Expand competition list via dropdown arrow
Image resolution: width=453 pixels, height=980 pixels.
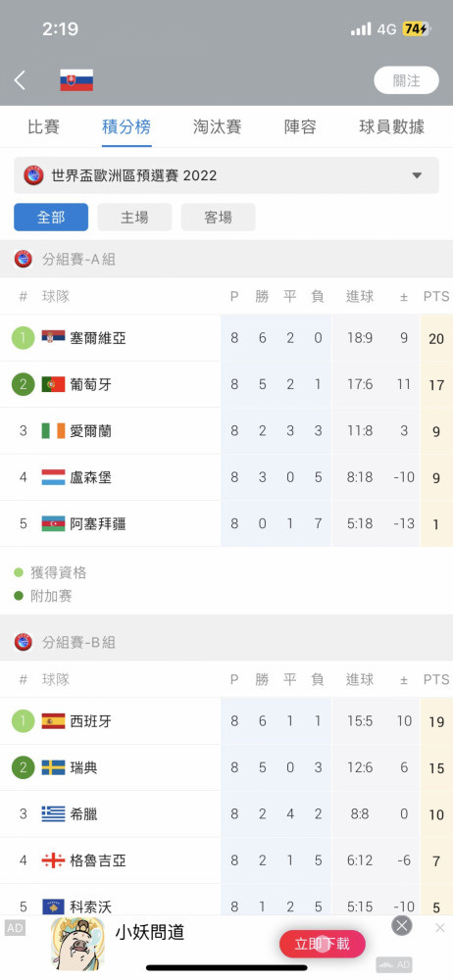coord(417,175)
